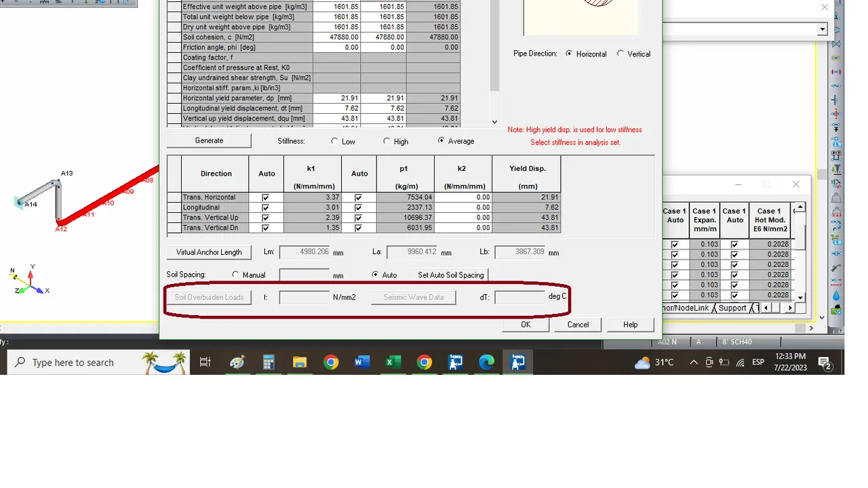
Task: Choose Manual soil spacing option
Action: tap(235, 274)
